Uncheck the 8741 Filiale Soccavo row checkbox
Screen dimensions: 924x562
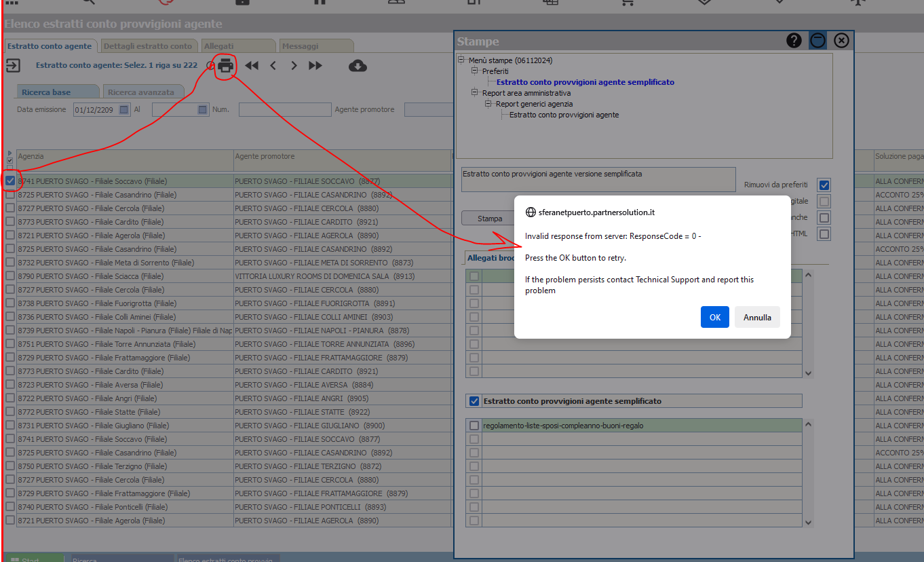click(x=10, y=181)
